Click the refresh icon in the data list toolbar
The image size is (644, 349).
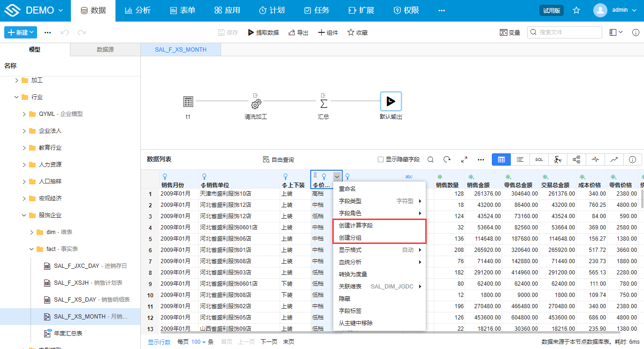point(447,159)
